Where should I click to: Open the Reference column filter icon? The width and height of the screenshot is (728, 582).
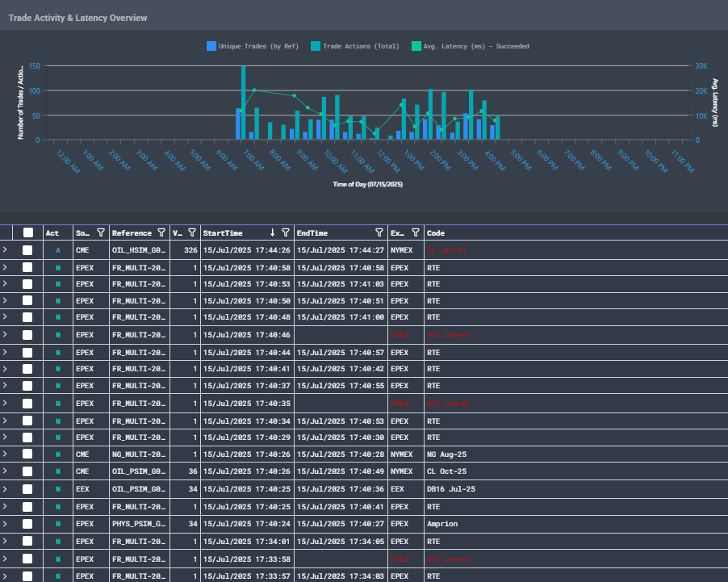pyautogui.click(x=161, y=232)
